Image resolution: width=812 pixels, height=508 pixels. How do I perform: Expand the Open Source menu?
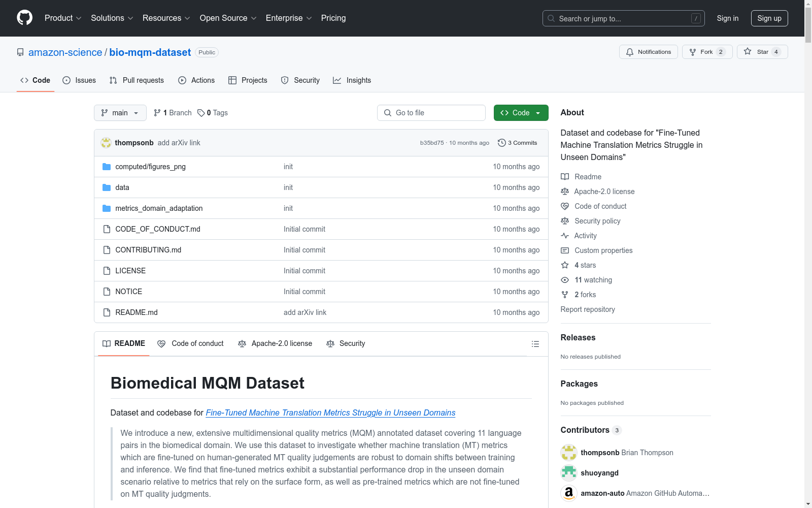[228, 18]
